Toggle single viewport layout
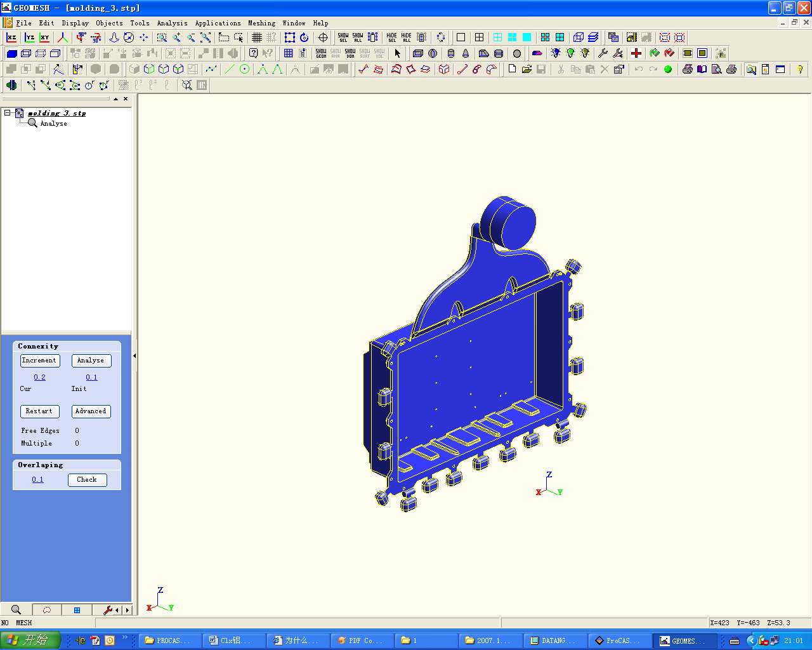Viewport: 812px width, 650px height. pos(461,37)
